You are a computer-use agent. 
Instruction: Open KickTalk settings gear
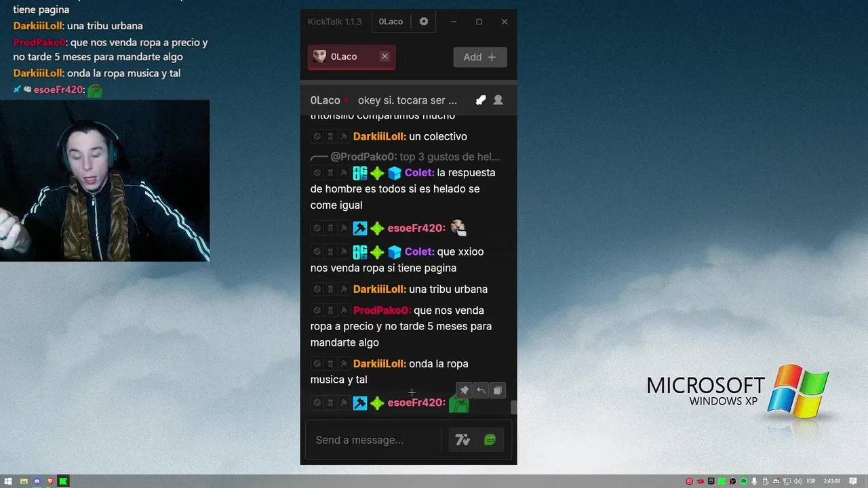[424, 22]
